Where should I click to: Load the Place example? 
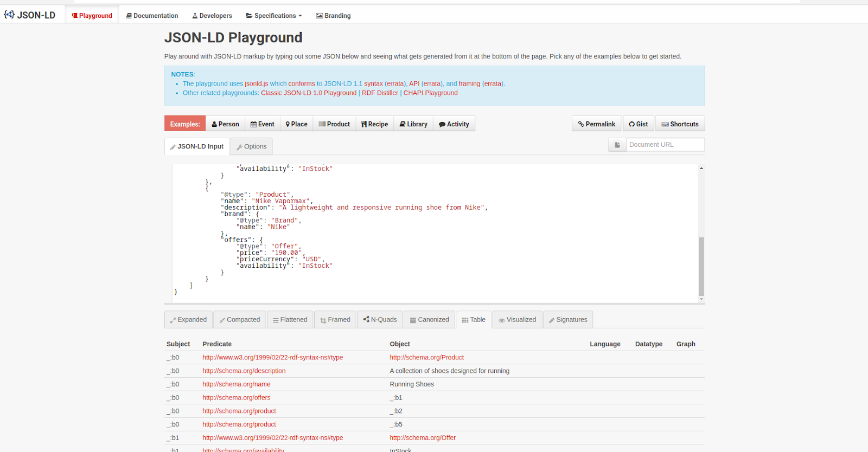pos(296,124)
